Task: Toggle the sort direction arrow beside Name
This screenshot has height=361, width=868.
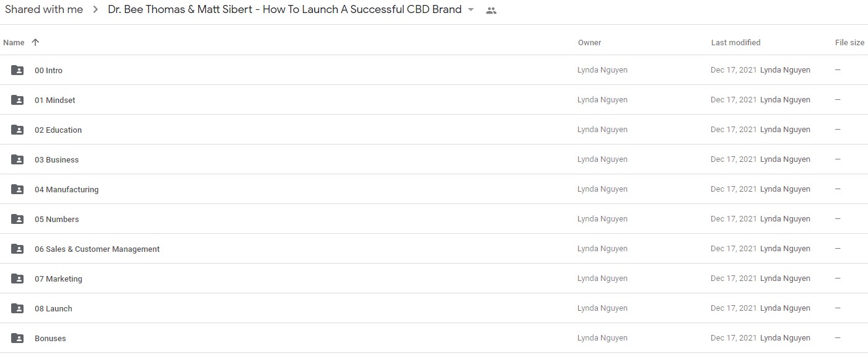Action: (x=35, y=42)
